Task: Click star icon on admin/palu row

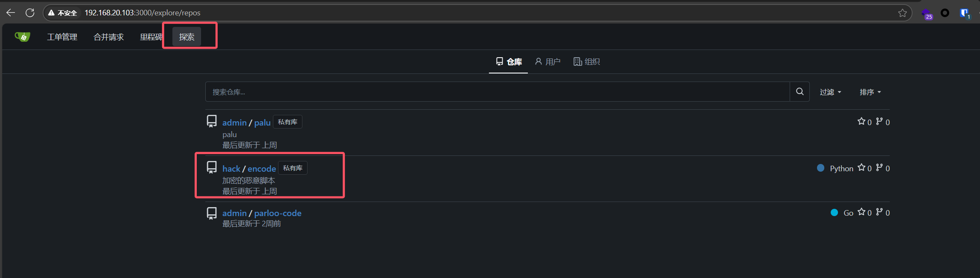Action: [861, 122]
